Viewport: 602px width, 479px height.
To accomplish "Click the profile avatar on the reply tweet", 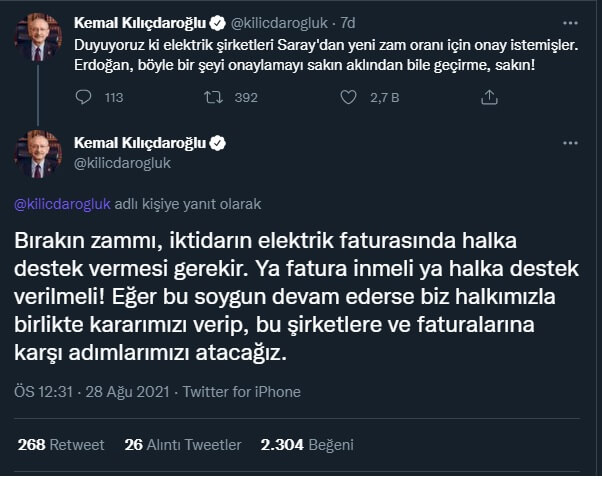I will 38,153.
